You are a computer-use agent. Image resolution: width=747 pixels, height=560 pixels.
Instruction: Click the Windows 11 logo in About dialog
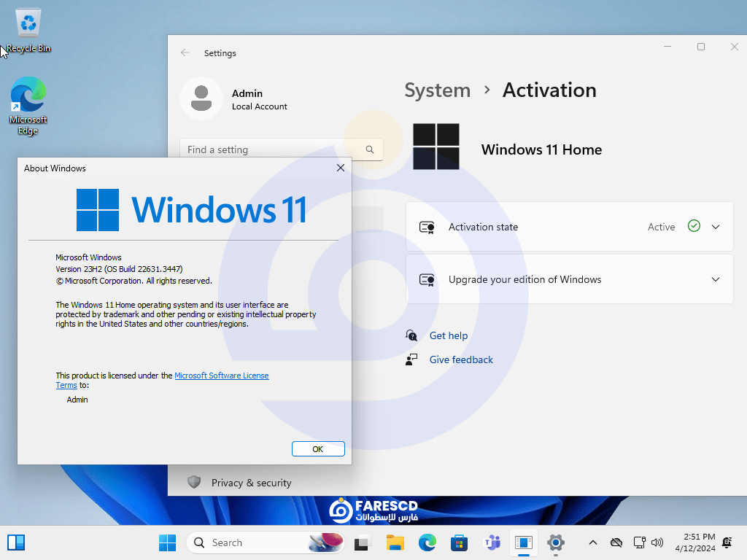click(191, 209)
